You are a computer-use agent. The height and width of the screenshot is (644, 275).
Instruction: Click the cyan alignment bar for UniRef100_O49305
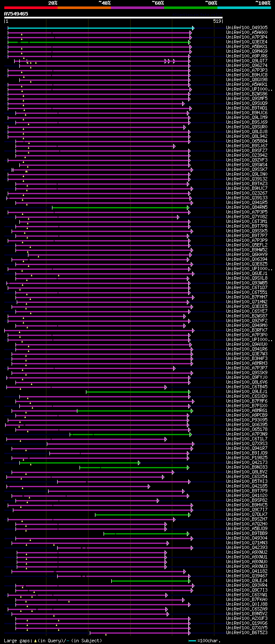pos(101,28)
